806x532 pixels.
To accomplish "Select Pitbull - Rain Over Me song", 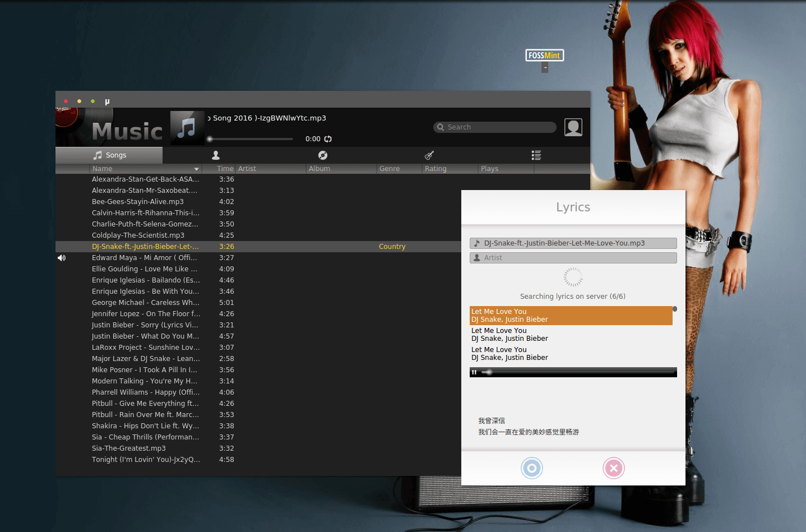I will [146, 415].
